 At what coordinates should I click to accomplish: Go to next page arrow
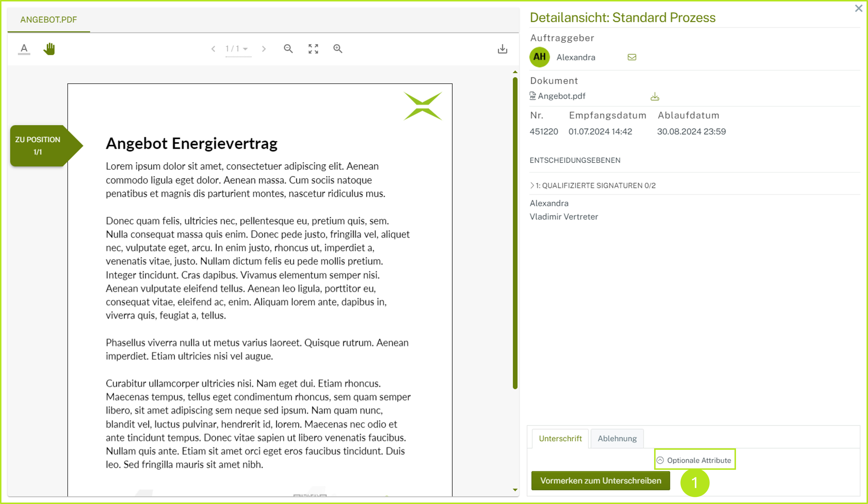click(264, 49)
